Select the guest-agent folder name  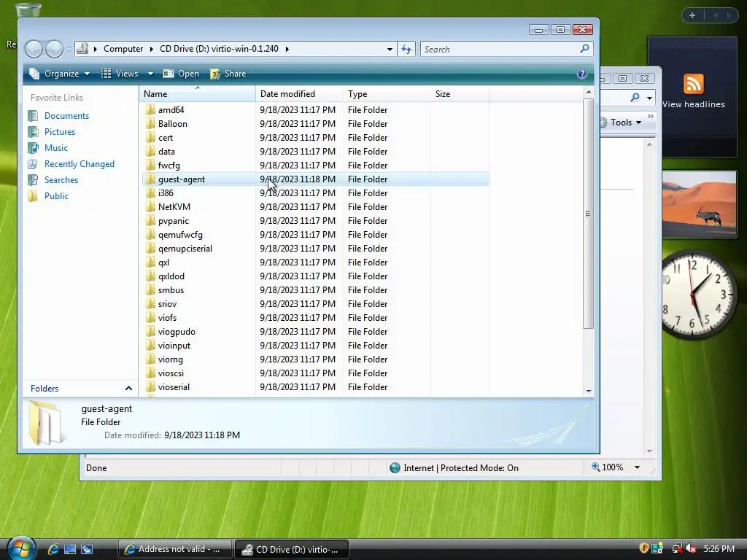(x=182, y=179)
